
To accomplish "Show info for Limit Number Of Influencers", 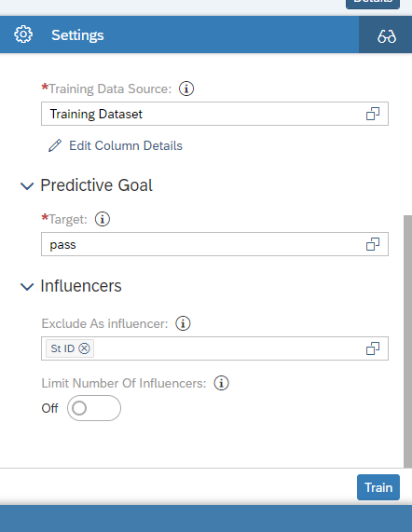I will pos(221,383).
